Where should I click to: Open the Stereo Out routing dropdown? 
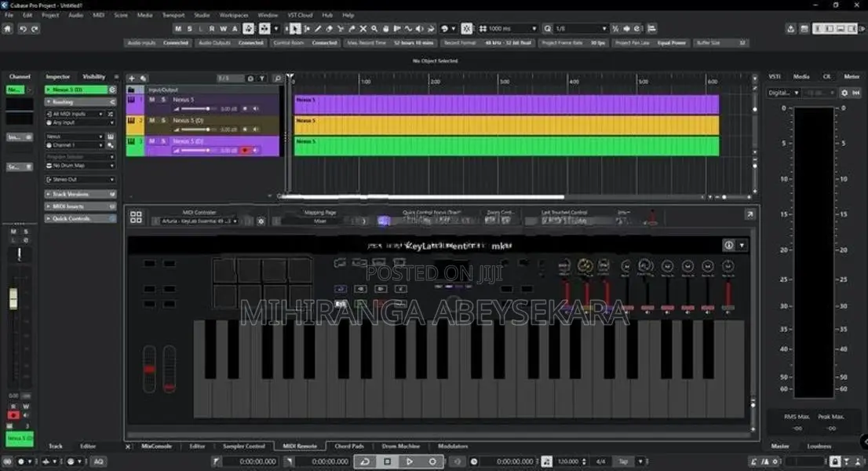tap(80, 179)
